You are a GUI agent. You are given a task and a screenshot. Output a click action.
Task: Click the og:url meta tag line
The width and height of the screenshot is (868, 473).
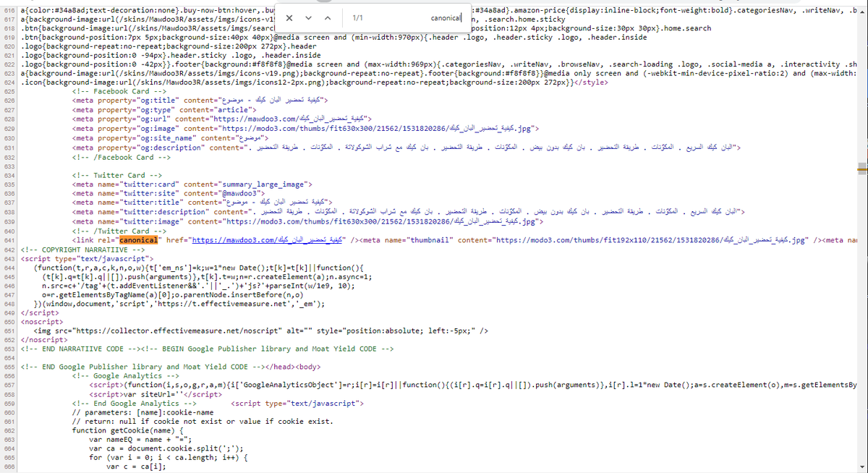(222, 119)
